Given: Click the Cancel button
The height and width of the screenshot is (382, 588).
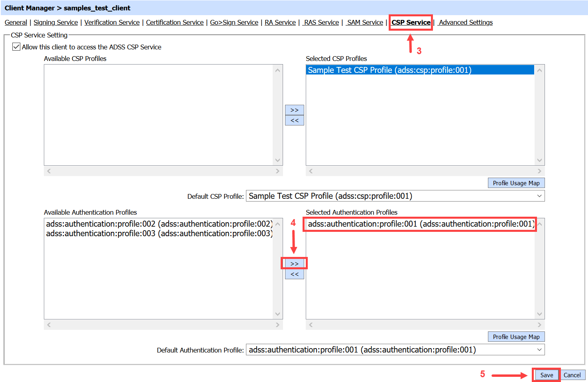Looking at the screenshot, I should (572, 375).
